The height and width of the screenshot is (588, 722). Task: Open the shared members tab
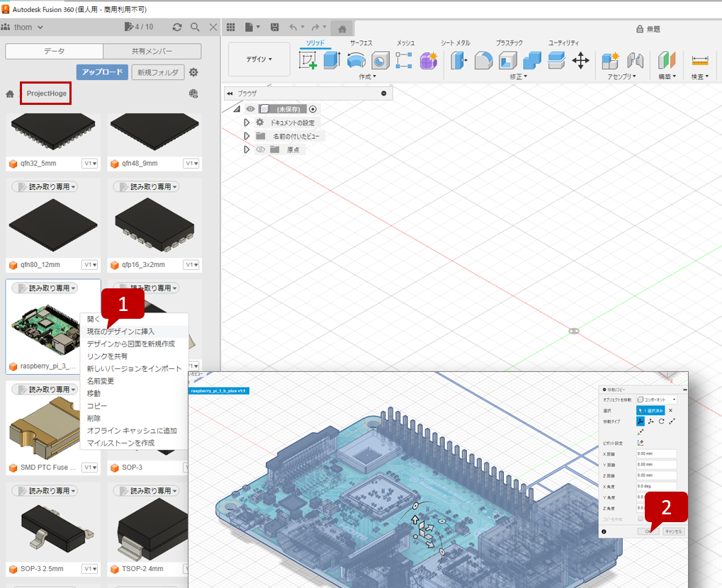(152, 51)
